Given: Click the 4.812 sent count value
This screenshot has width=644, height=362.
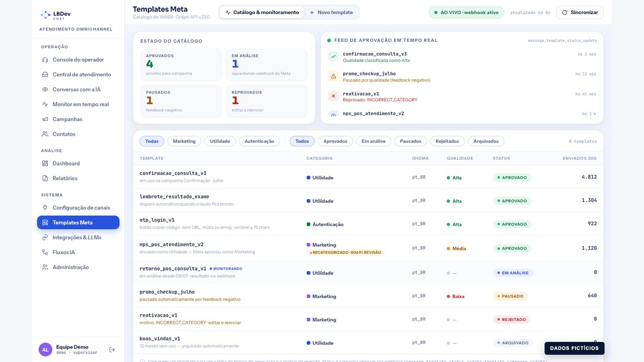Looking at the screenshot, I should coord(589,177).
